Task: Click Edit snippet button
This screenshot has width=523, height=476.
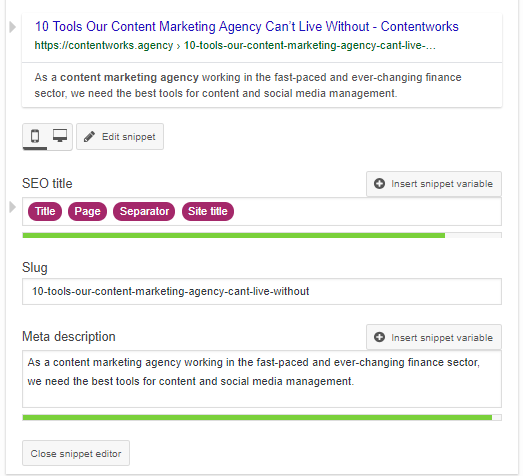Action: (120, 137)
